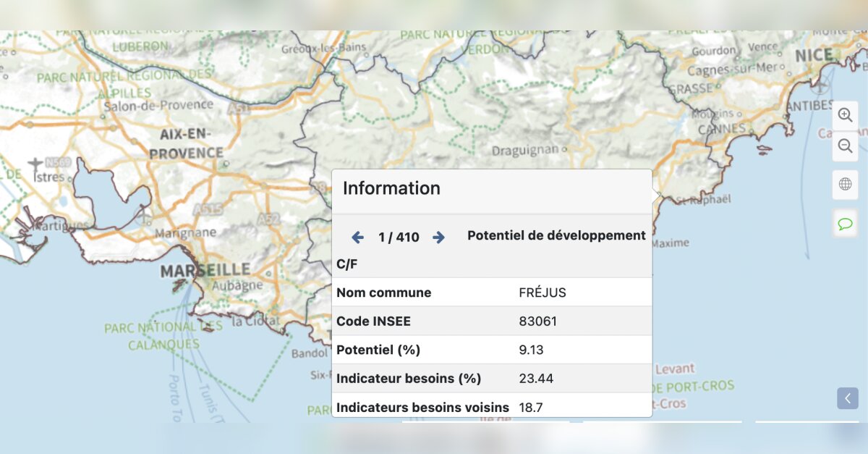Click the back arrow to view previous feature
Viewport: 868px width, 454px height.
(x=357, y=237)
